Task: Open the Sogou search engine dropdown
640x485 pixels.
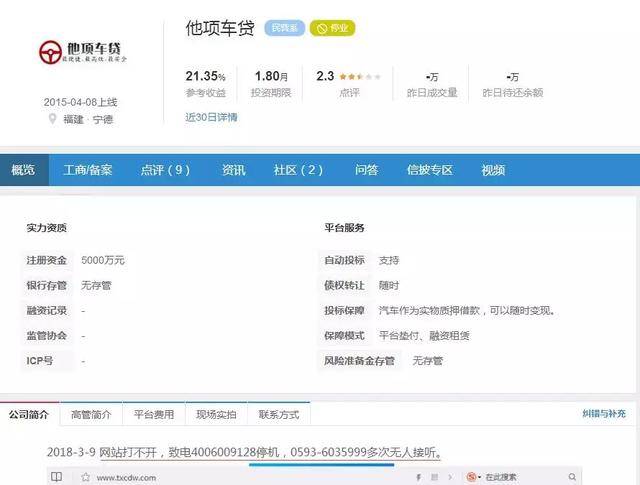Action: coord(473,477)
